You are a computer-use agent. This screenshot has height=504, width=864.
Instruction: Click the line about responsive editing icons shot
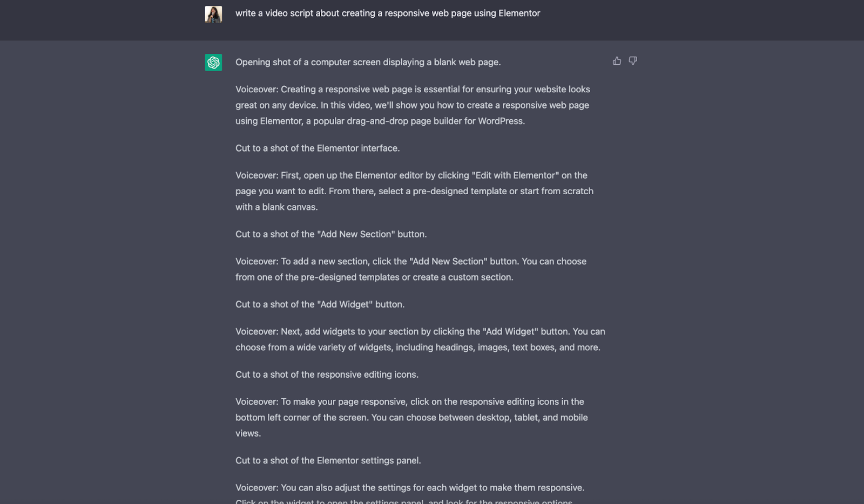(x=327, y=374)
